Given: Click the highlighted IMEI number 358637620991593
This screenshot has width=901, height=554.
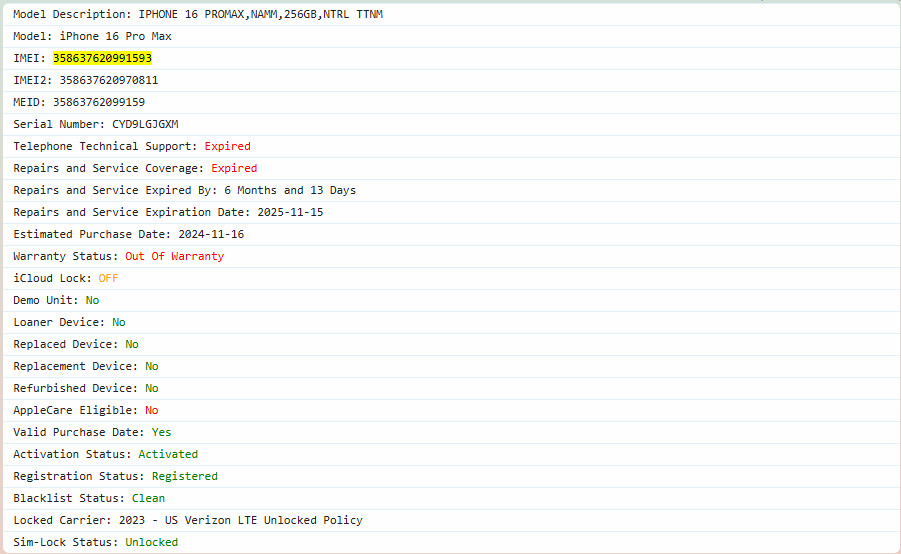Looking at the screenshot, I should pyautogui.click(x=102, y=58).
